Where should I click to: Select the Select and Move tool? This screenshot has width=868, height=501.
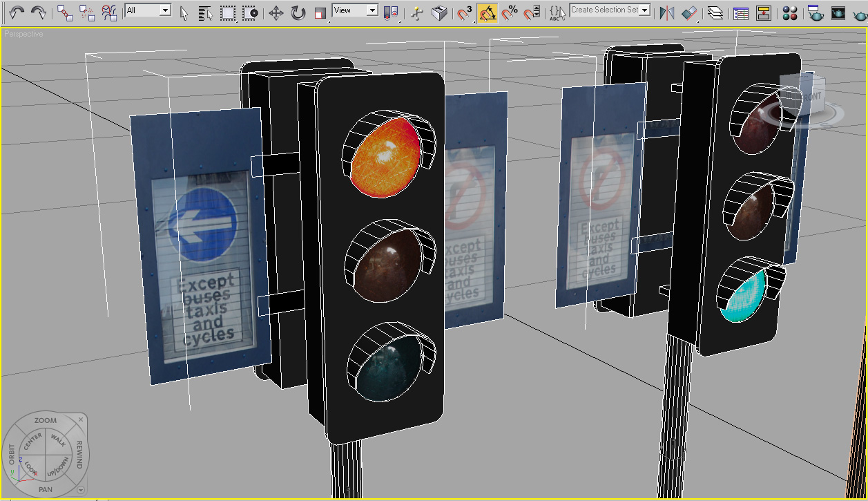click(x=275, y=11)
